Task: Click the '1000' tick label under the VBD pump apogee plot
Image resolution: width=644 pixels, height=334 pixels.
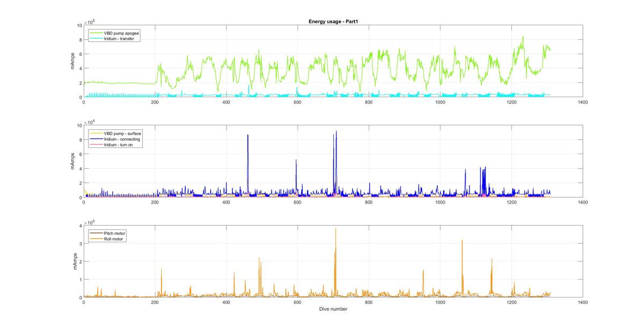Action: 440,102
